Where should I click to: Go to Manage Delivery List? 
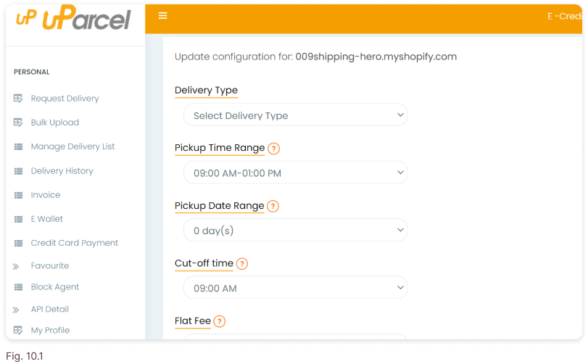coord(73,146)
